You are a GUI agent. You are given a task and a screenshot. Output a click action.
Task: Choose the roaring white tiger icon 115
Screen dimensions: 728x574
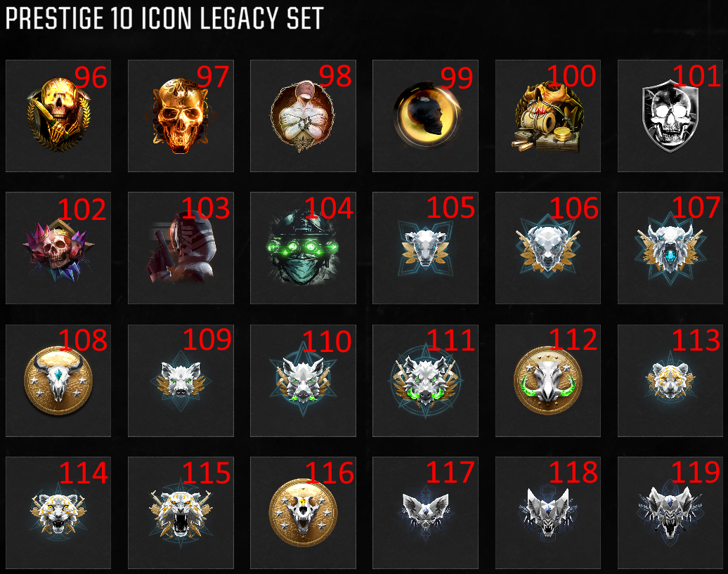pyautogui.click(x=181, y=513)
